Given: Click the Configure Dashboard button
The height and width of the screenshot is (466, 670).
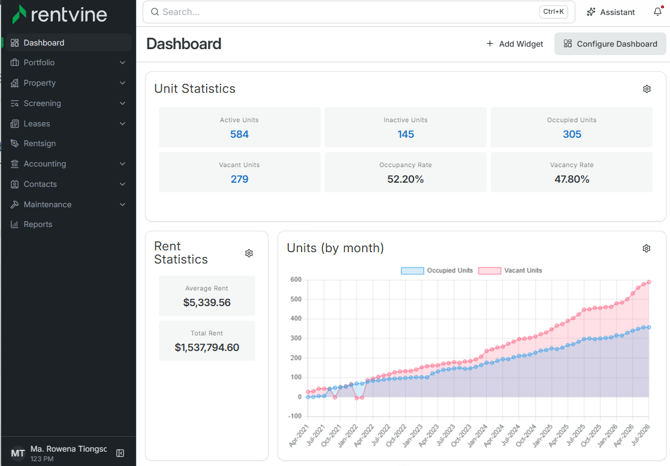Looking at the screenshot, I should coord(610,44).
